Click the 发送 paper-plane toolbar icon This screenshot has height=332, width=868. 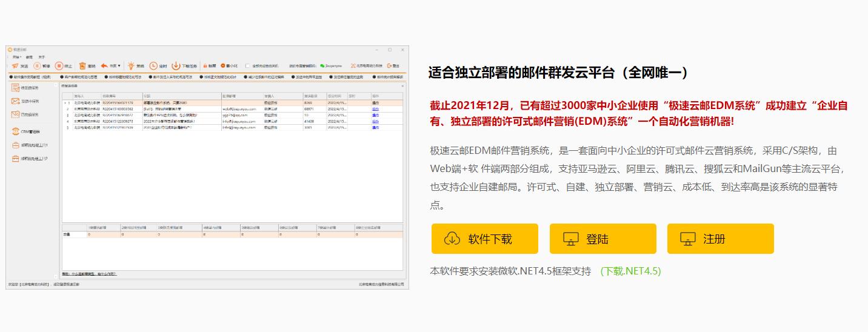coord(15,65)
